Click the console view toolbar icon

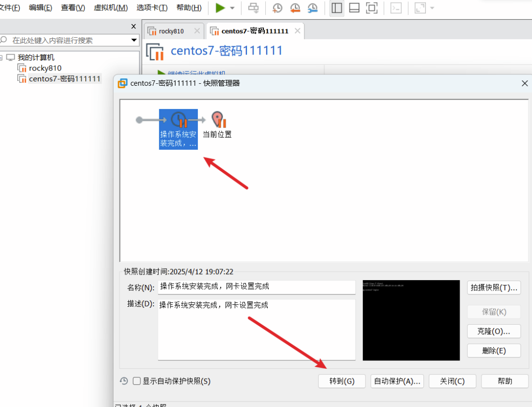coord(396,8)
